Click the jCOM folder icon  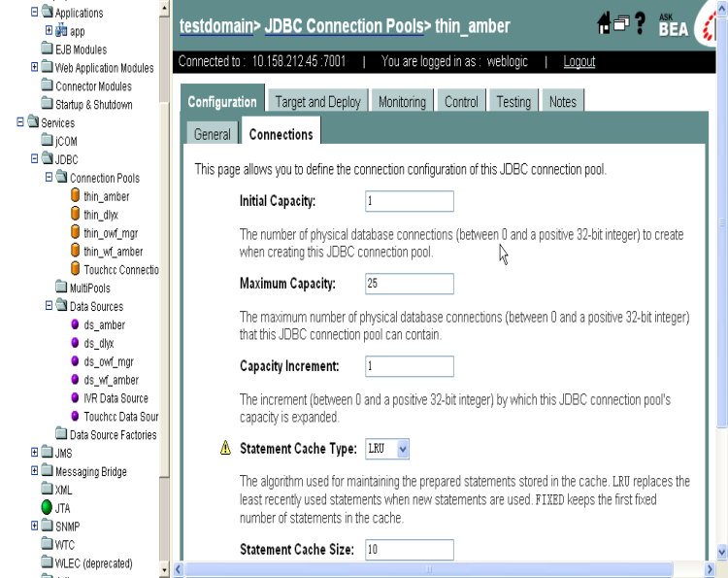pos(47,139)
